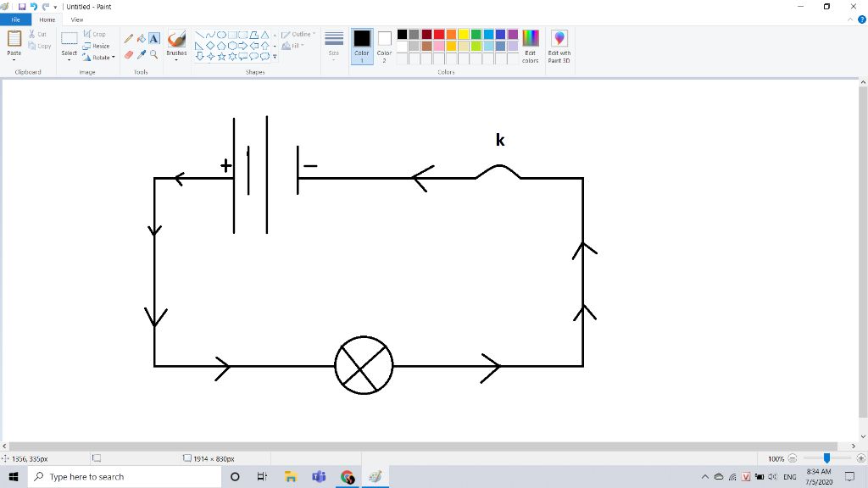Viewport: 868px width, 488px height.
Task: Pick the purple color swatch
Action: click(x=513, y=35)
